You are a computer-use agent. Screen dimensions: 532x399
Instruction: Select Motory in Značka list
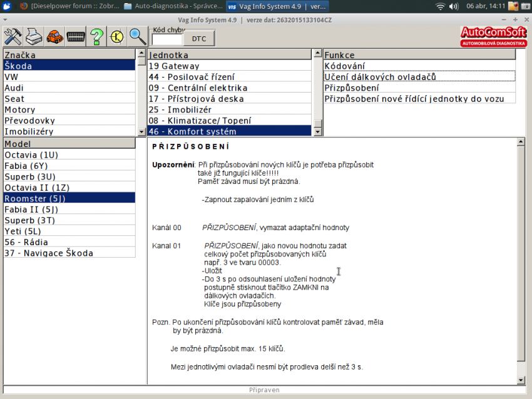coord(69,109)
